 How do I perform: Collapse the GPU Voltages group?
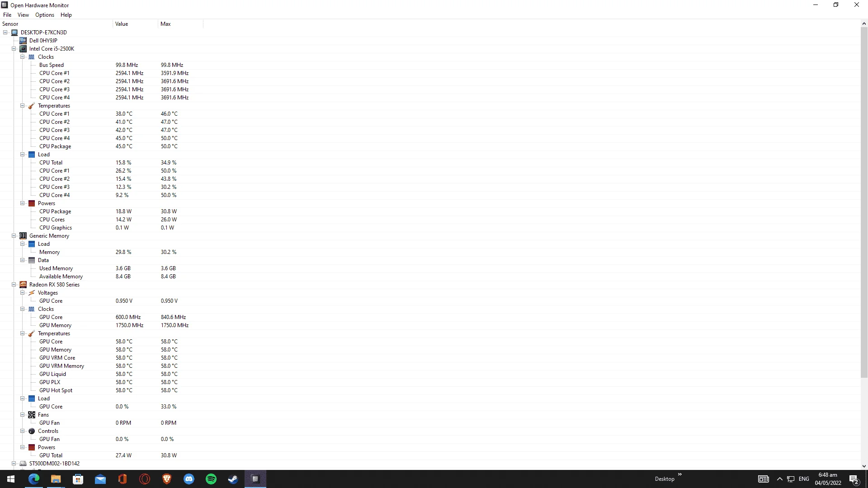coord(23,293)
